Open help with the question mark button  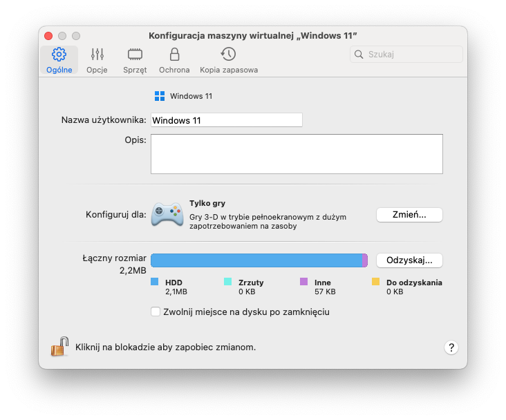tap(451, 347)
